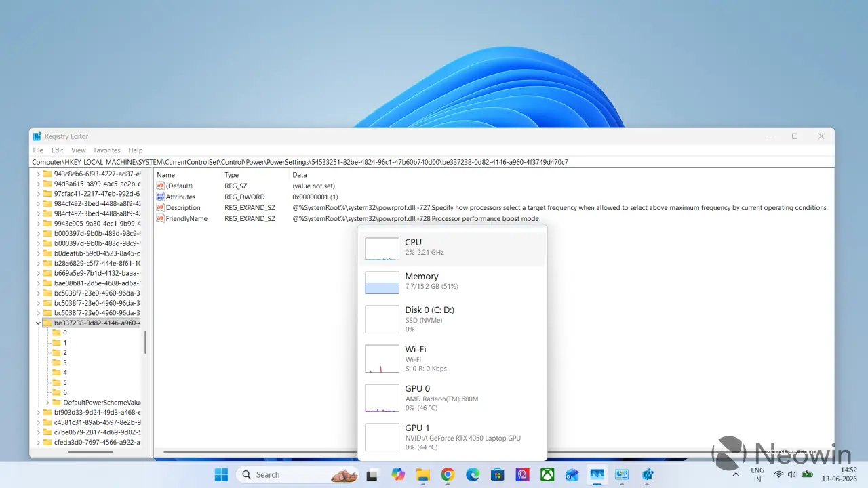
Task: Click the folder icon of key c4581c31
Action: pos(47,422)
